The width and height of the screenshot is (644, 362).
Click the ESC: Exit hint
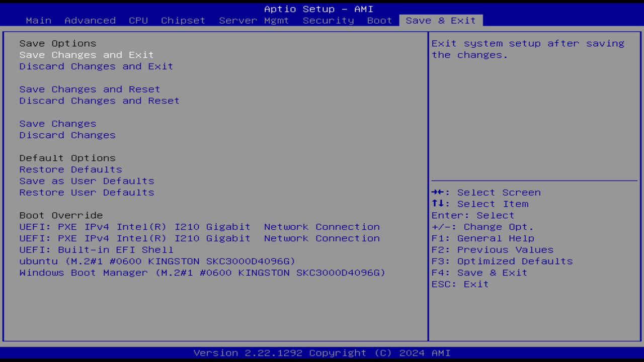coord(460,285)
